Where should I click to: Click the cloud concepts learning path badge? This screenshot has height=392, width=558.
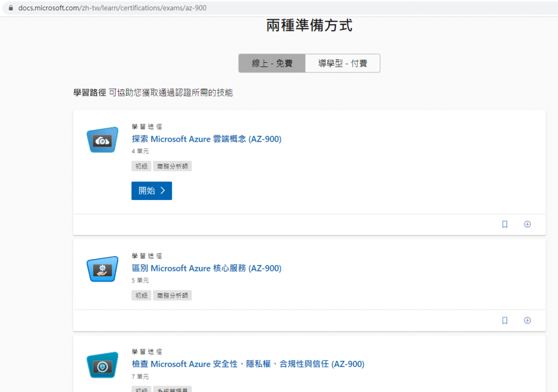point(102,140)
